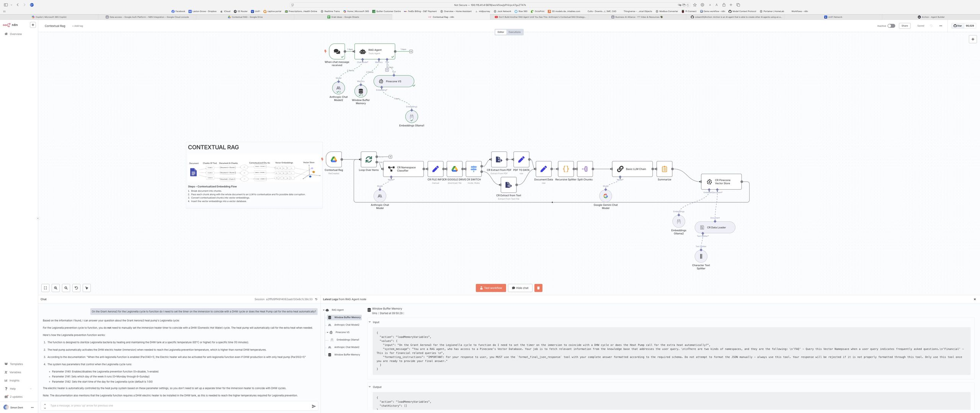The height and width of the screenshot is (413, 980).
Task: Select the CR Extract from PDF node
Action: pos(499,159)
